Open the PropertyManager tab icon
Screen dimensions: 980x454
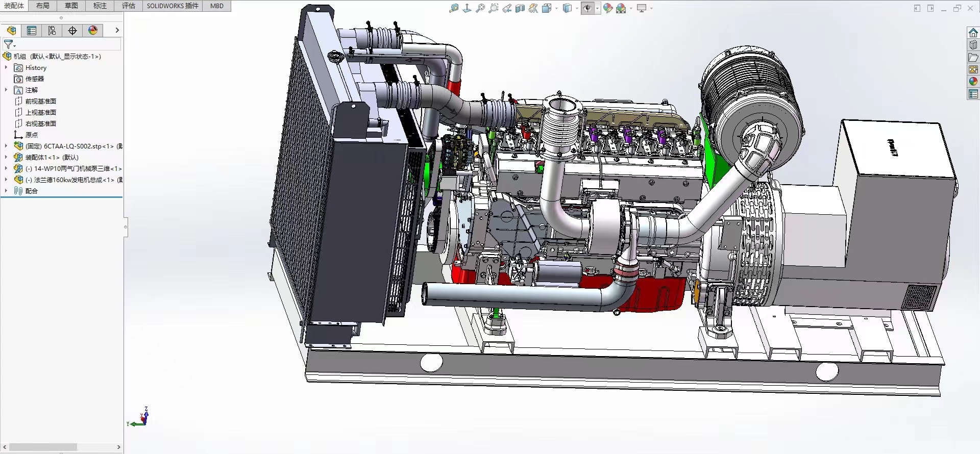click(x=32, y=31)
